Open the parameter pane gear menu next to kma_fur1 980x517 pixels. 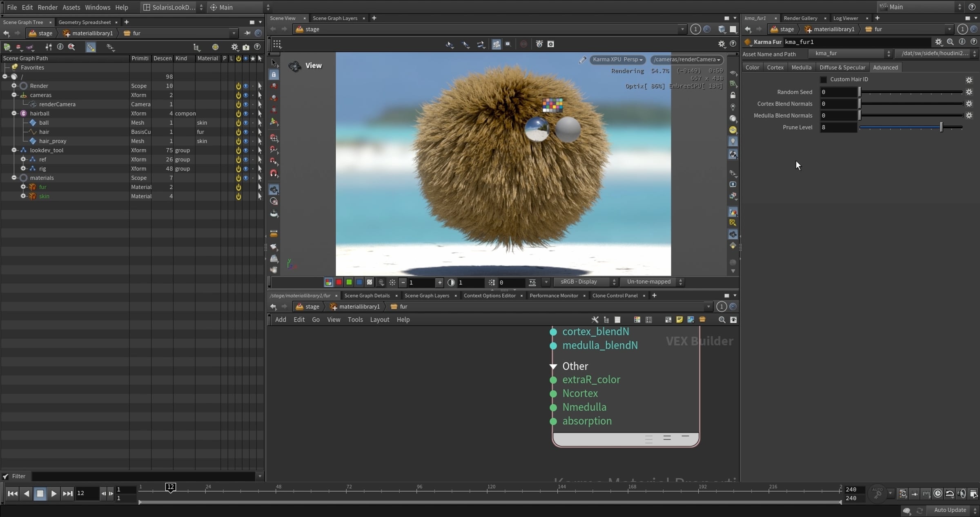pos(939,42)
